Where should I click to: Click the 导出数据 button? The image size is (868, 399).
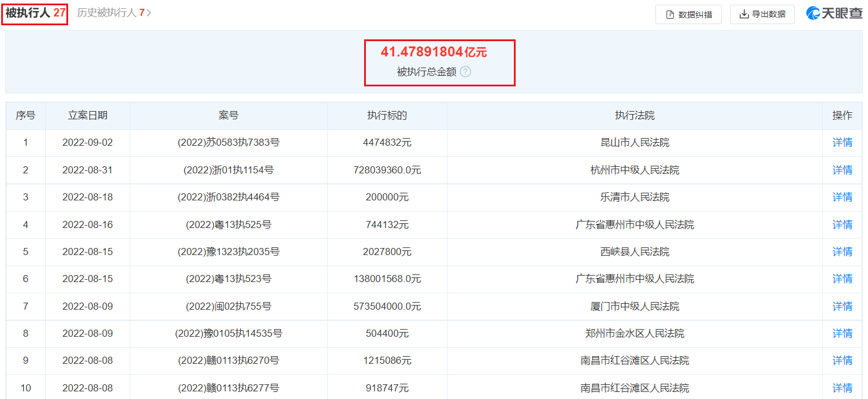tap(762, 14)
